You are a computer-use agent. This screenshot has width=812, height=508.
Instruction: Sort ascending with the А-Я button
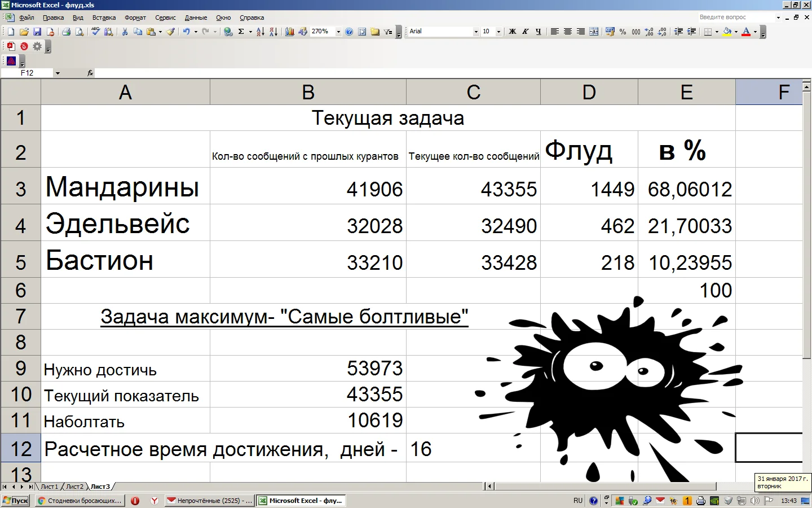260,32
